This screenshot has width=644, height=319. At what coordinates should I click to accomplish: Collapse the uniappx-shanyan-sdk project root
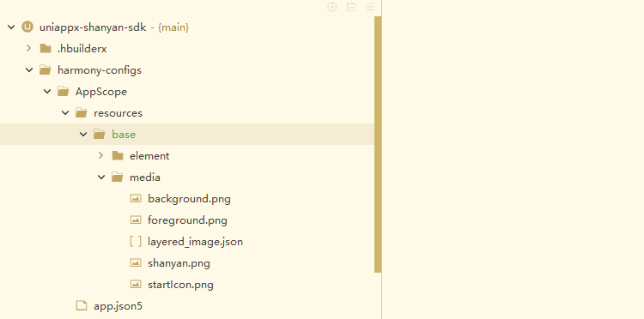click(11, 27)
